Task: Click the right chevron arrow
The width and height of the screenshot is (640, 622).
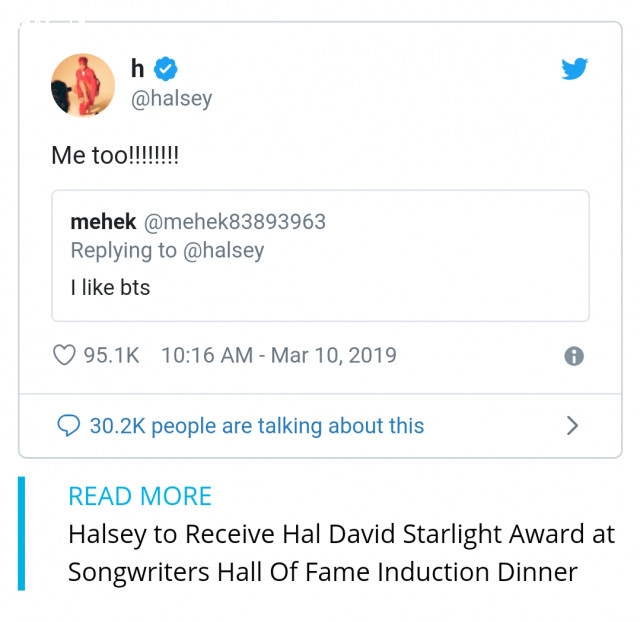Action: point(573,426)
